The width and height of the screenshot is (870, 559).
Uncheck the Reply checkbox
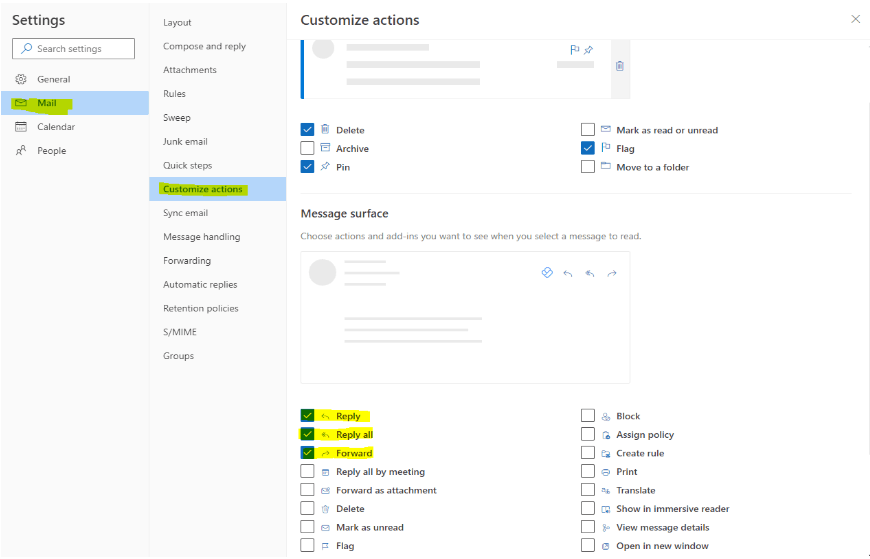pyautogui.click(x=307, y=416)
